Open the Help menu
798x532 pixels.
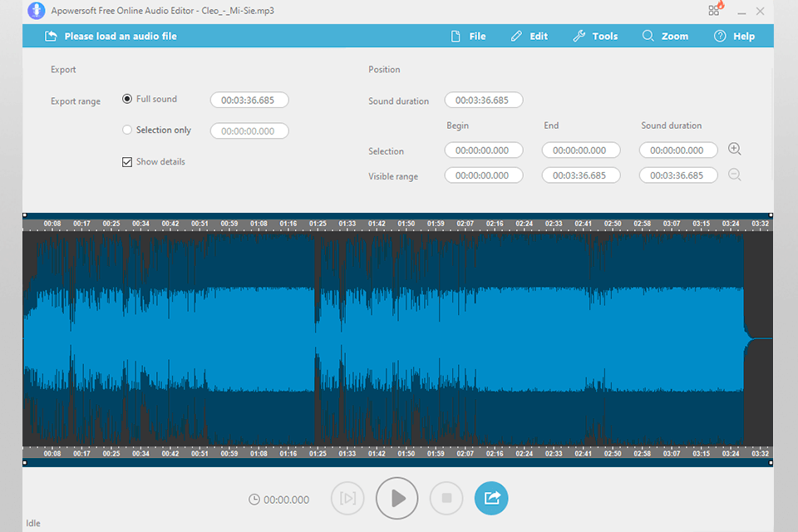(x=735, y=37)
